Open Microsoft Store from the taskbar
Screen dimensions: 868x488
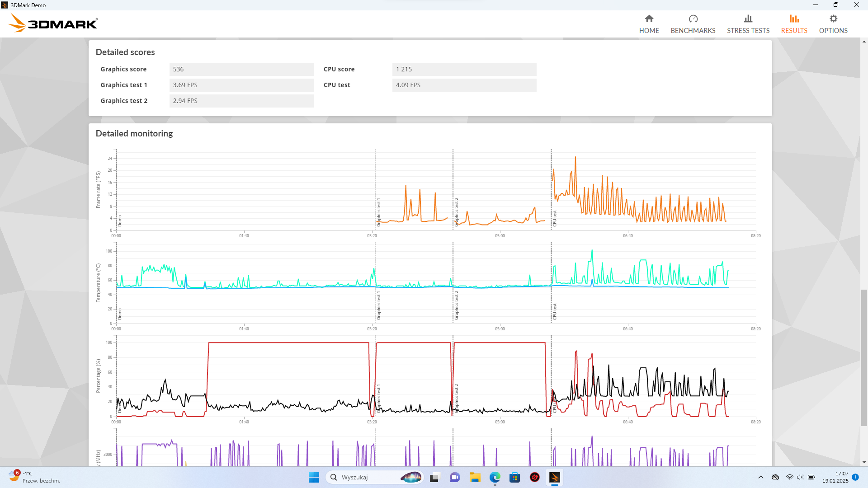pyautogui.click(x=515, y=477)
